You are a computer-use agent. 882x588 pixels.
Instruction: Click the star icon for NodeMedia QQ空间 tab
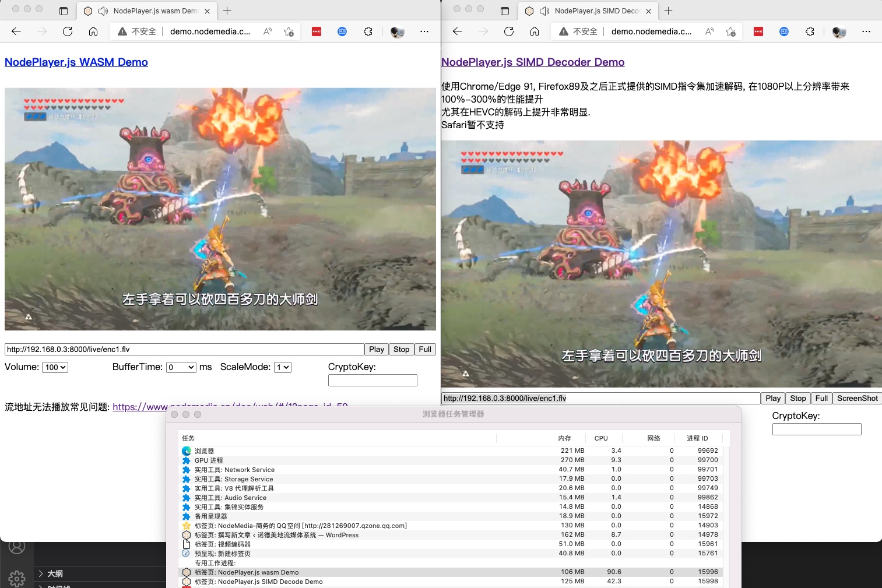(186, 525)
